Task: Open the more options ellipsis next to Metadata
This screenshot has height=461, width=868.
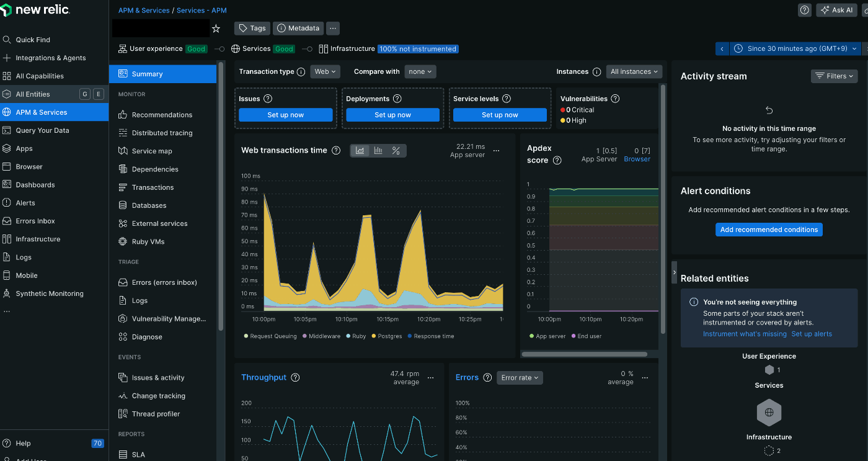Action: [x=333, y=29]
